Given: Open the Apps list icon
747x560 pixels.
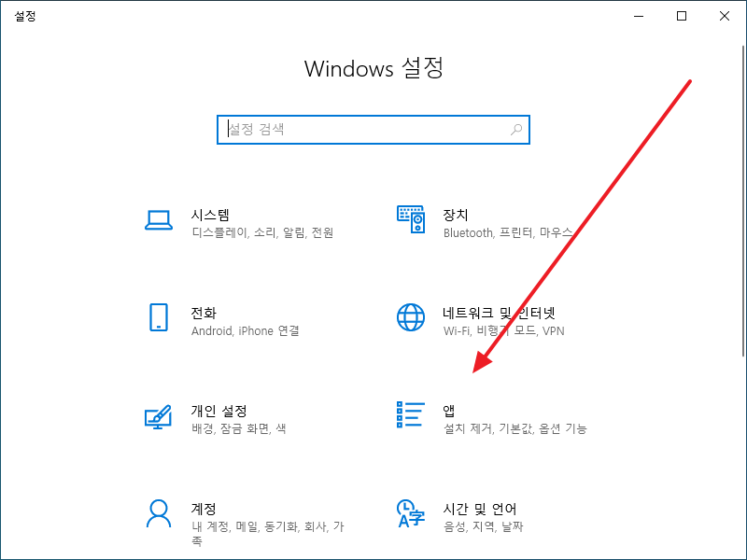Looking at the screenshot, I should (x=411, y=414).
